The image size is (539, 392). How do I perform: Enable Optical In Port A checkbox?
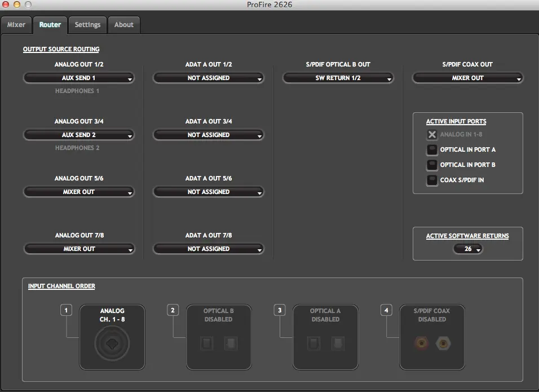pos(432,149)
